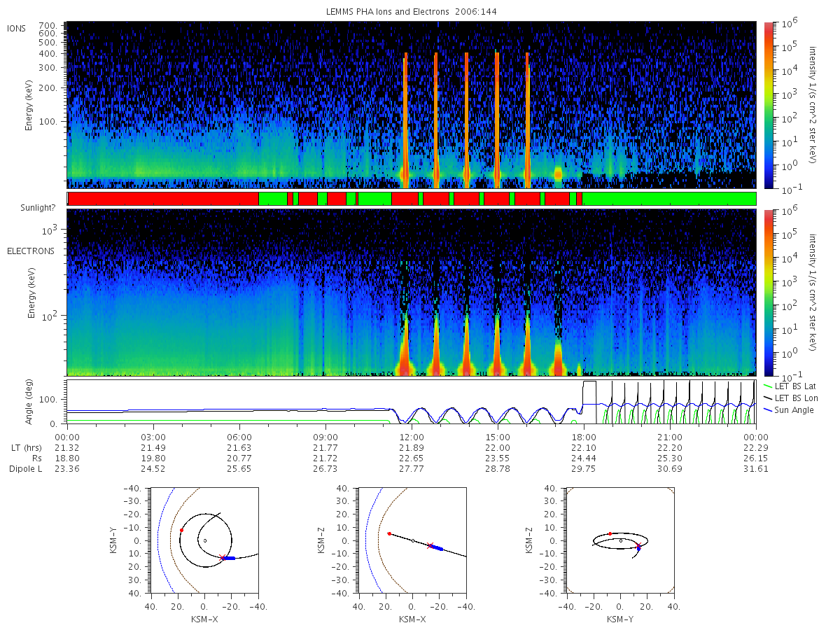Select the LET BS Lat legend entry
The image size is (840, 630).
tap(789, 386)
